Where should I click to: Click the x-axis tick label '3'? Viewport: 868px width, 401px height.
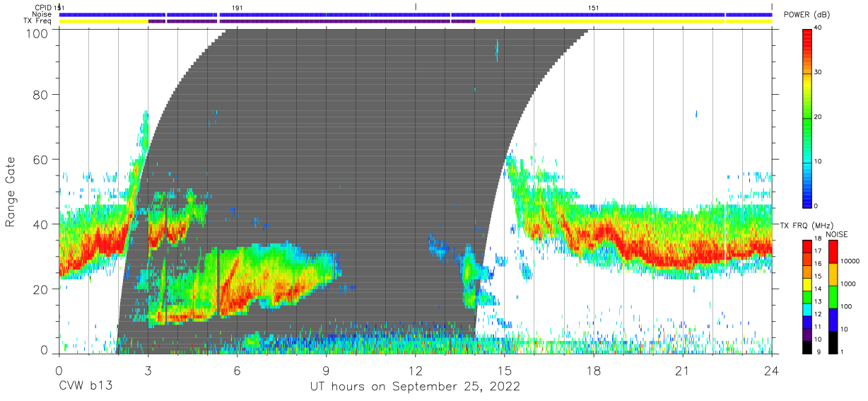pos(148,371)
